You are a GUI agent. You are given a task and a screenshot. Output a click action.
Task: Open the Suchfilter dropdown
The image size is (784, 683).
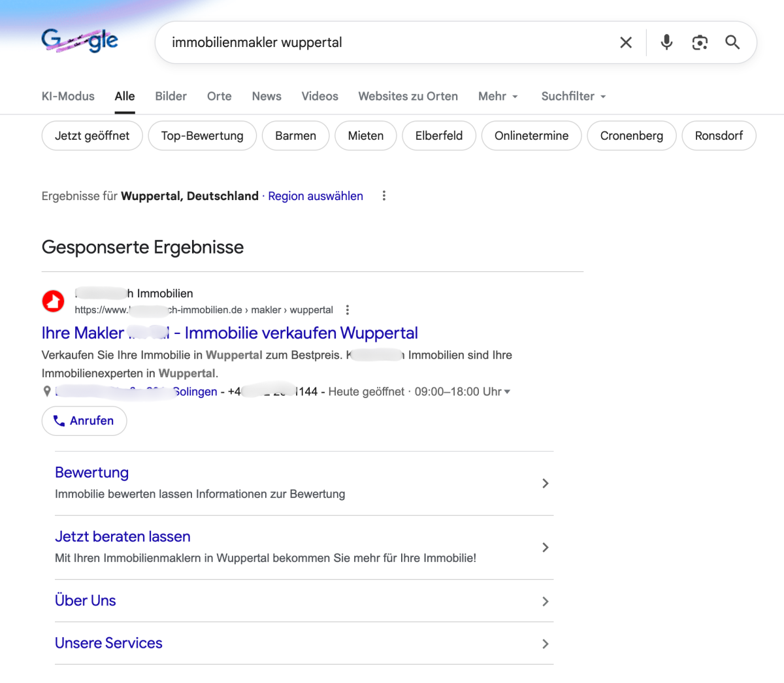tap(574, 96)
